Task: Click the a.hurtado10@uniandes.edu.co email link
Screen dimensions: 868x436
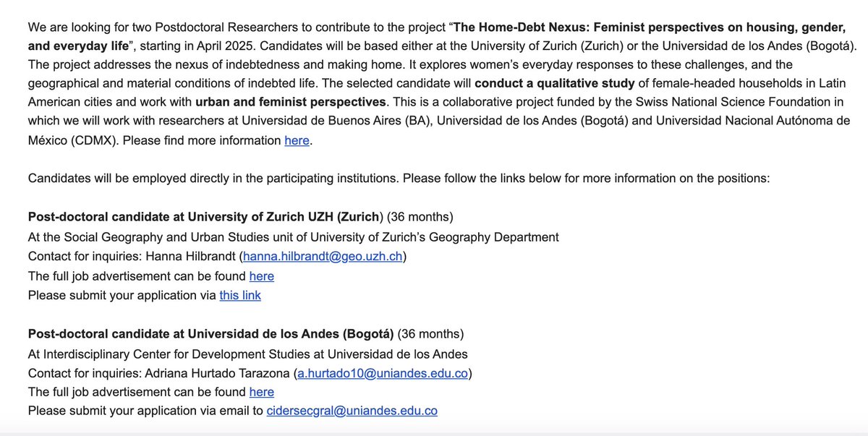Action: pyautogui.click(x=383, y=373)
